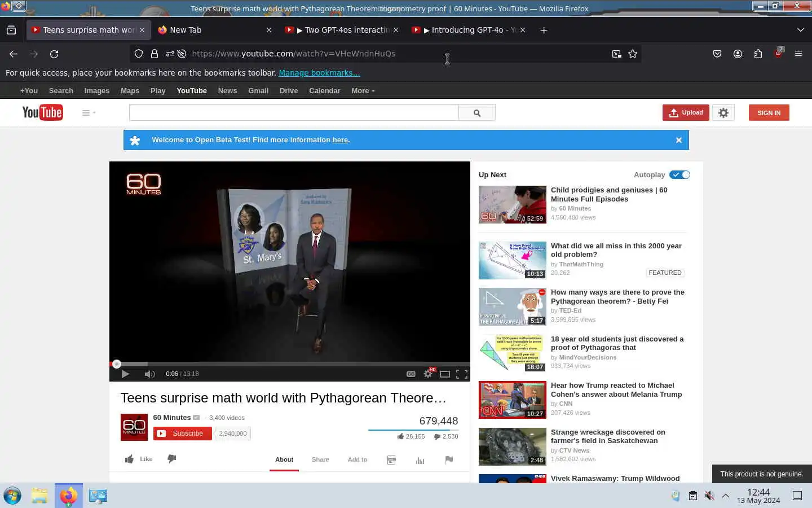Show hidden tray icons arrow

point(726,496)
